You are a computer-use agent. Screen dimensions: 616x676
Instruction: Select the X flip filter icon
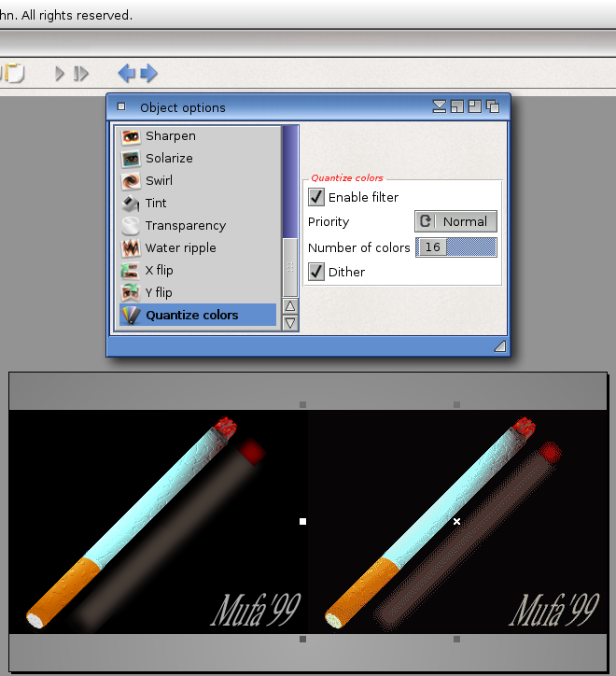[131, 271]
